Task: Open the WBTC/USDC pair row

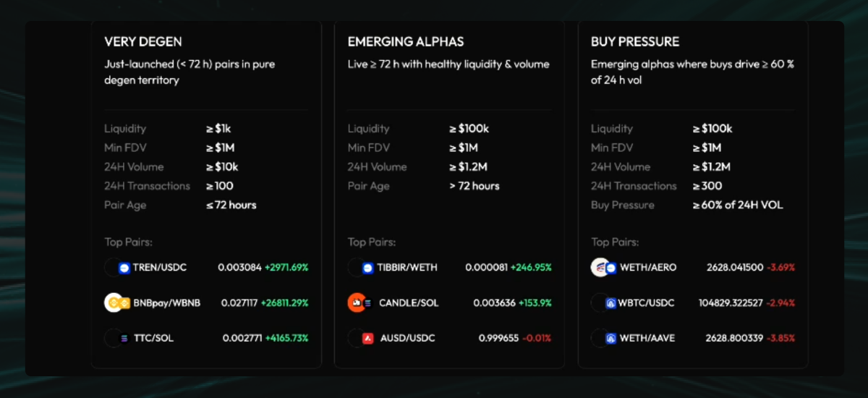Action: (693, 302)
